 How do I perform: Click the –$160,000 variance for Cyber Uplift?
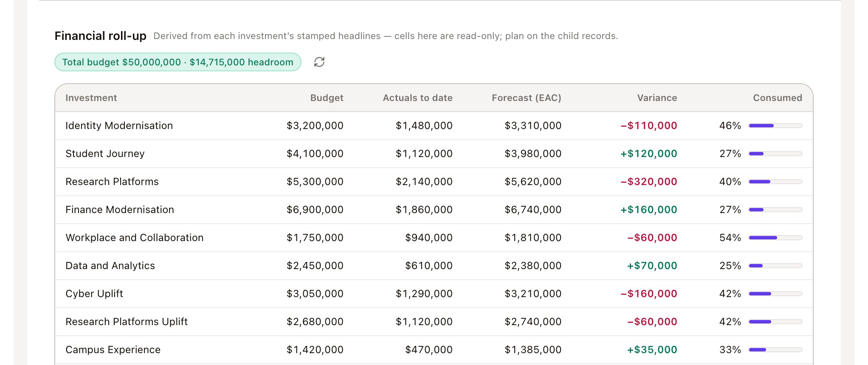click(649, 294)
